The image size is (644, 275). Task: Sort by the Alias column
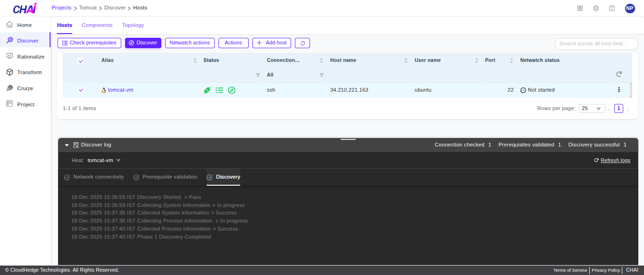coord(195,60)
